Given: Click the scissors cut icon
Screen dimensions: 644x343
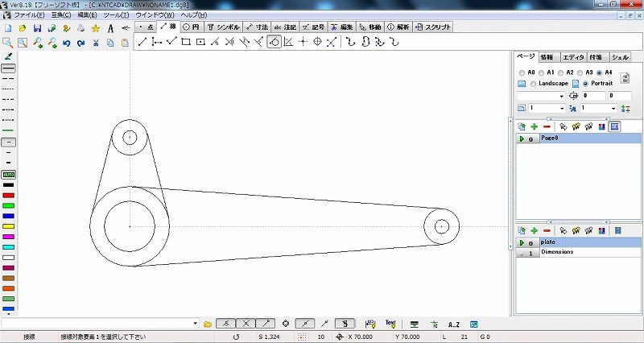Looking at the screenshot, I should click(x=95, y=42).
